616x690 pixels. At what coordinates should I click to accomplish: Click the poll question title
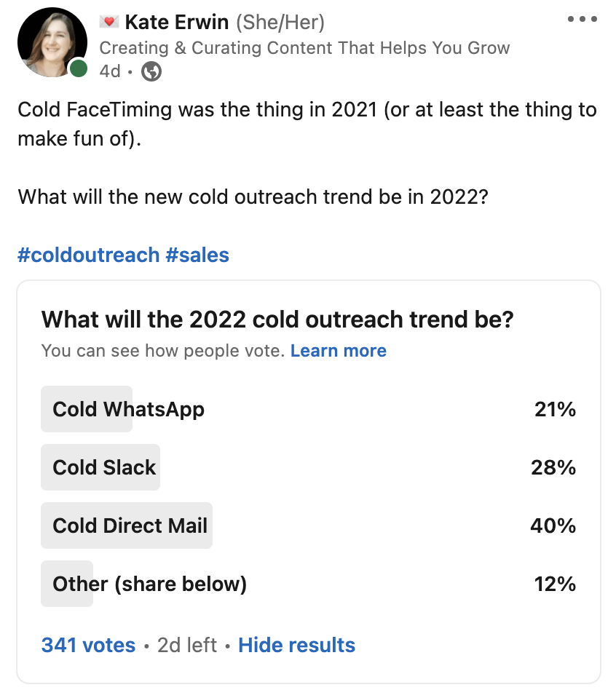277,320
